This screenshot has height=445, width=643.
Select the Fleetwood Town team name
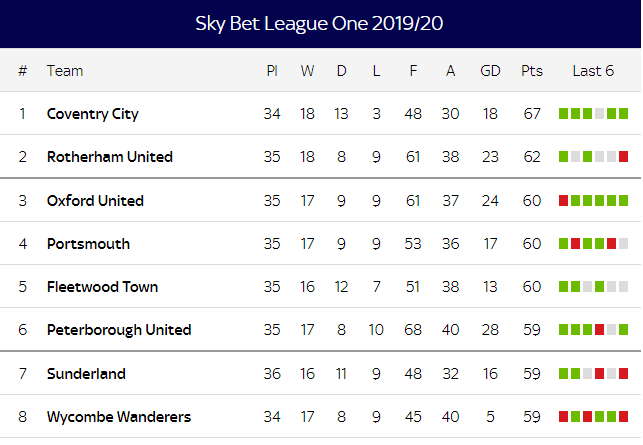click(102, 287)
